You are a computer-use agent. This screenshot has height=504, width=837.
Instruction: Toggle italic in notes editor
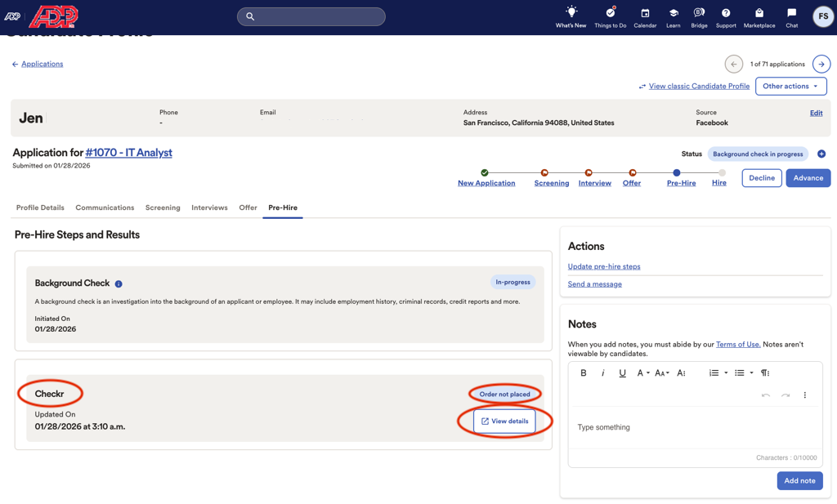click(602, 372)
